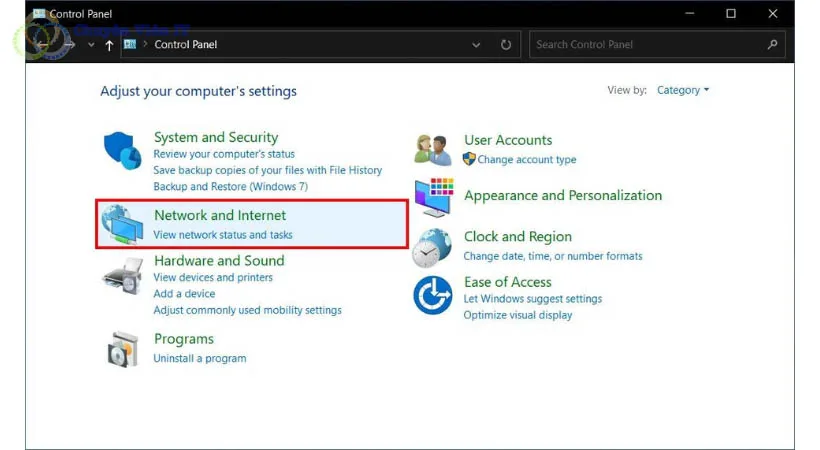Screen dimensions: 820x450
Task: Click the Clock and Region icon
Action: point(432,247)
